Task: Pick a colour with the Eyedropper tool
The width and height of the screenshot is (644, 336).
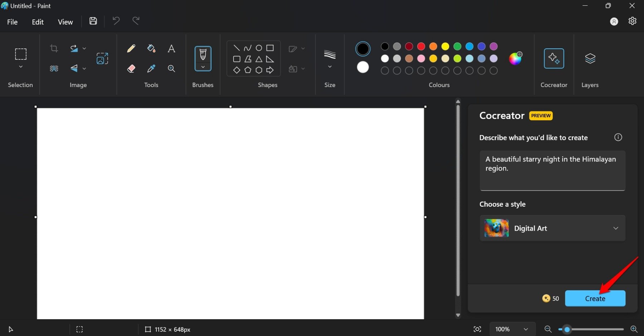Action: point(151,68)
